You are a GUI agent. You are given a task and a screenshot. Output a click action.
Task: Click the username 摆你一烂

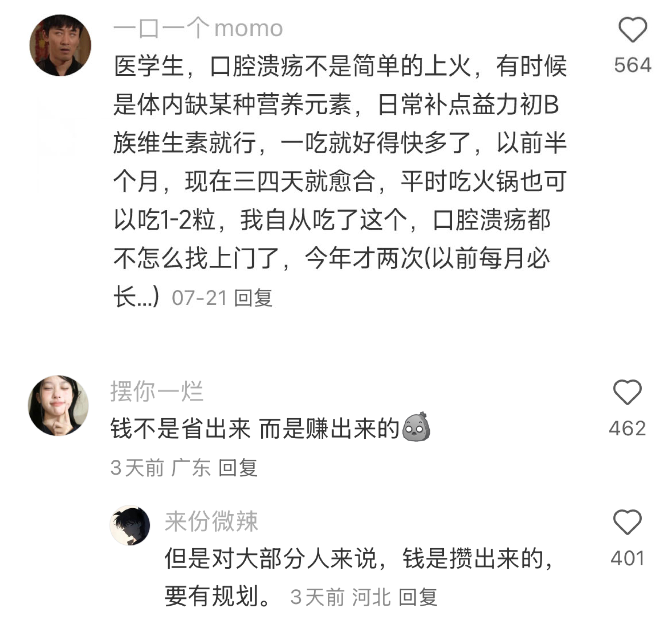157,391
